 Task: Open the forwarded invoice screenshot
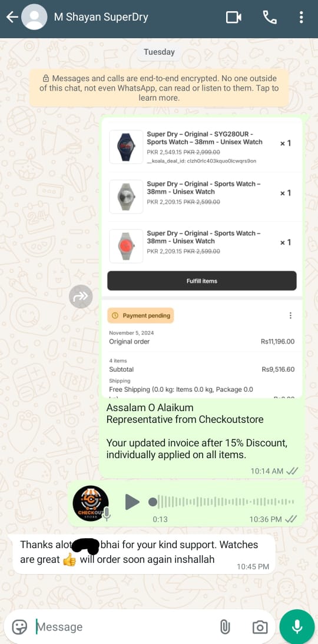point(202,258)
